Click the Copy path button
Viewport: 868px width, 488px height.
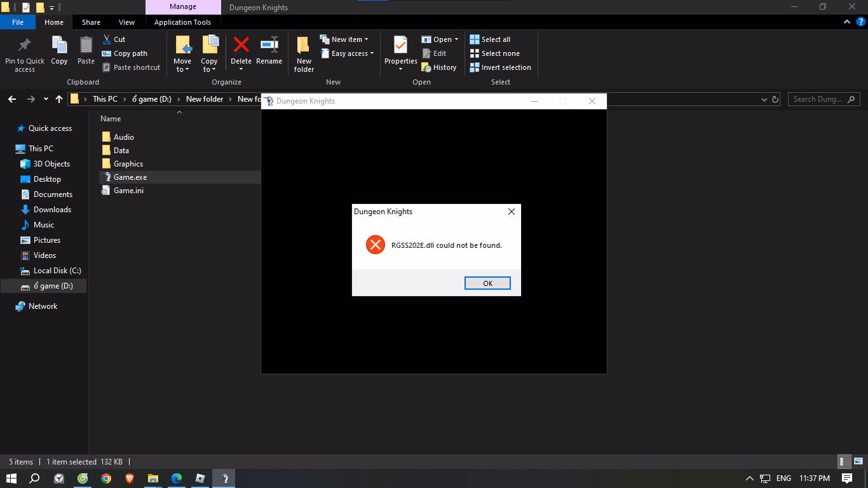click(x=125, y=53)
